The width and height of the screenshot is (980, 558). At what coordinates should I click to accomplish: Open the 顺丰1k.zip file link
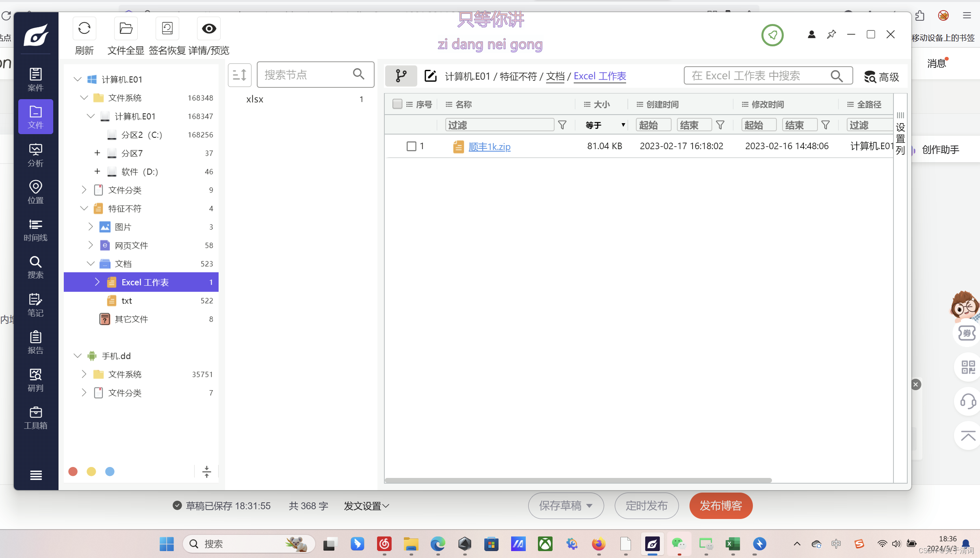pos(489,147)
